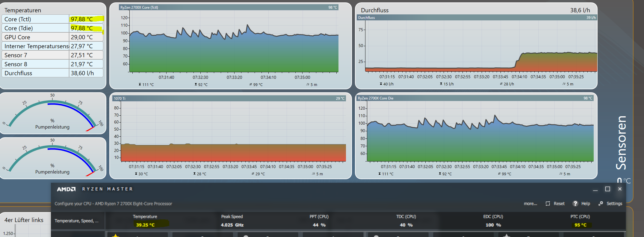
Task: Click the 29,00 °C GPU Core value
Action: [x=81, y=37]
